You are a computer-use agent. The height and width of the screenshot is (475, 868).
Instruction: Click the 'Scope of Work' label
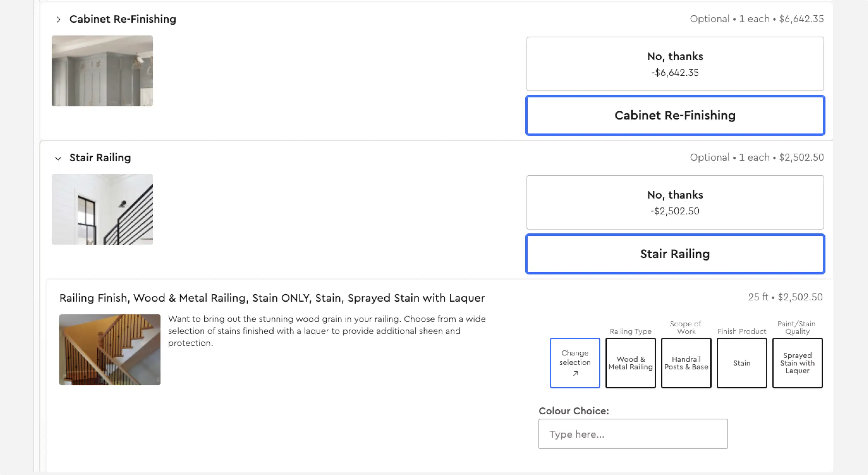pos(685,327)
